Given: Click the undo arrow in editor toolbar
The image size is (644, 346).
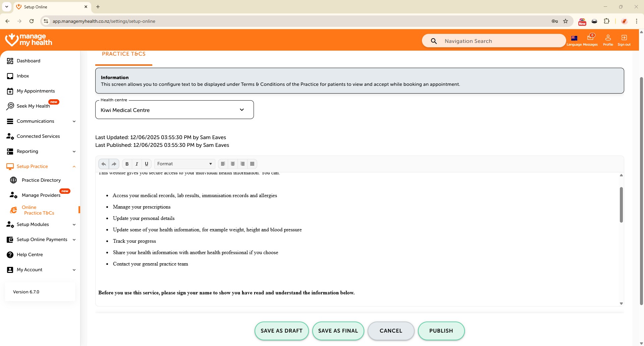Looking at the screenshot, I should 104,164.
